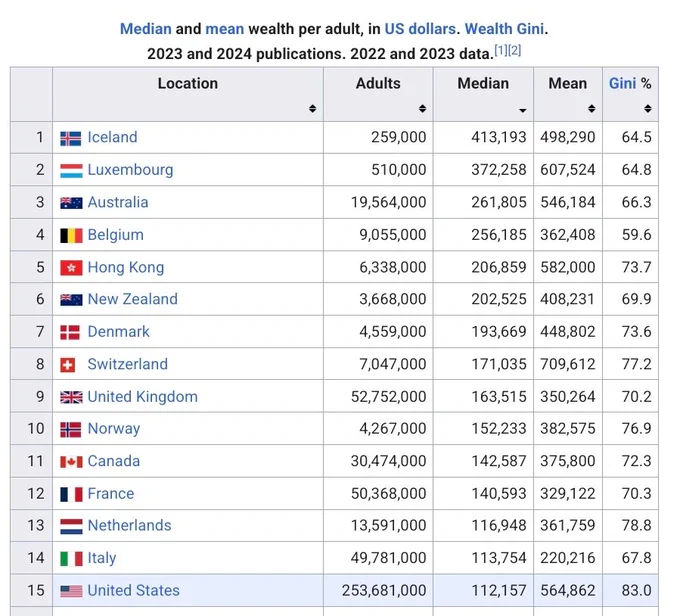
Task: Click the Luxembourg flag icon
Action: [71, 170]
